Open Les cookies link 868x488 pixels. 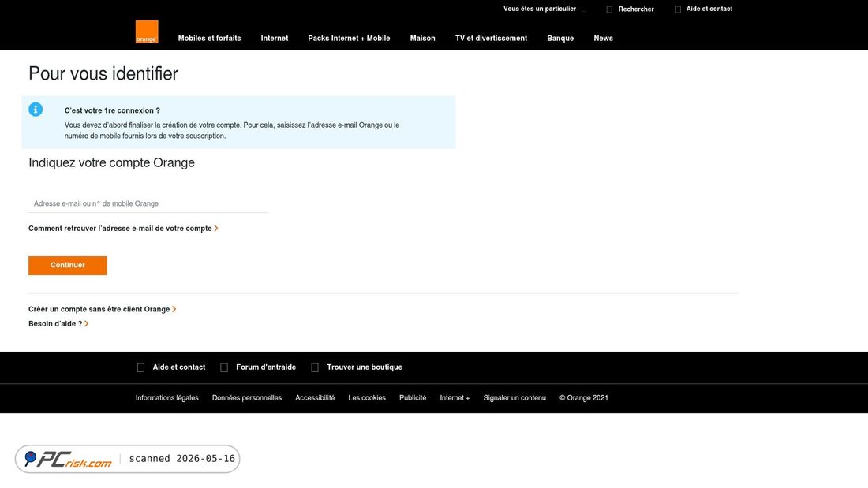click(x=367, y=398)
